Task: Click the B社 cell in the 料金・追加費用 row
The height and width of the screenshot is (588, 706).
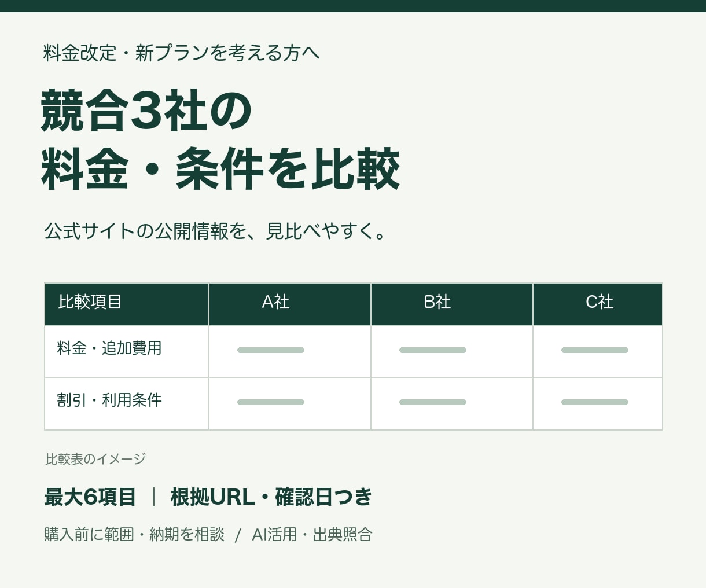Action: coord(452,352)
